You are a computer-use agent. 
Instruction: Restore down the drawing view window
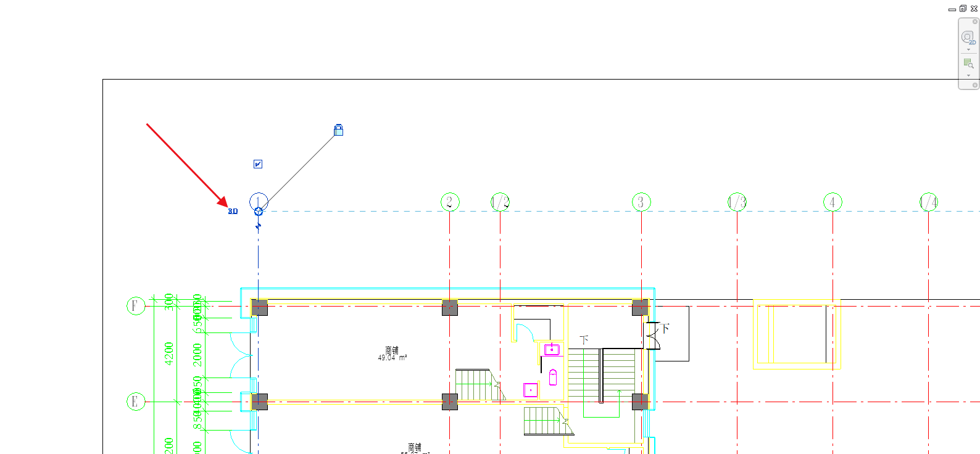[x=963, y=9]
